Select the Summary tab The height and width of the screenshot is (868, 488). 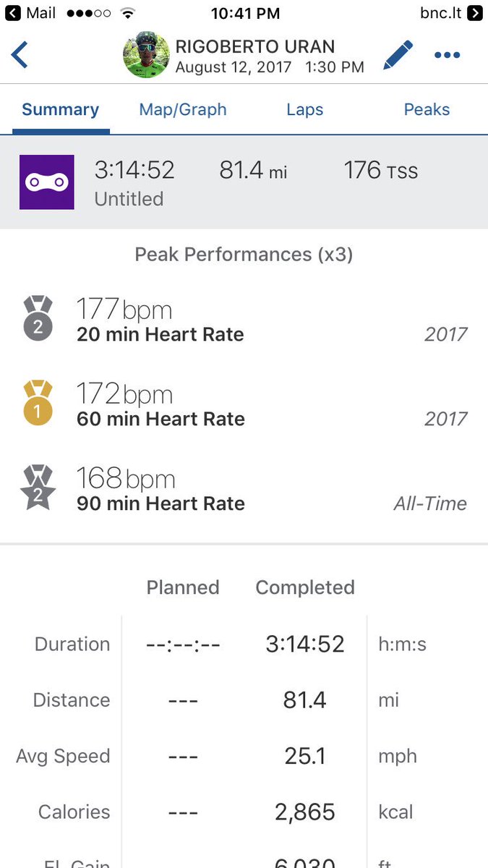click(61, 110)
